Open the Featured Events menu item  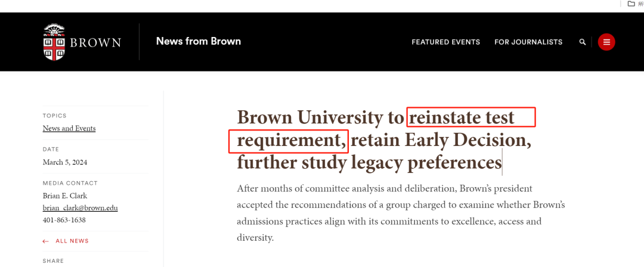click(x=445, y=42)
